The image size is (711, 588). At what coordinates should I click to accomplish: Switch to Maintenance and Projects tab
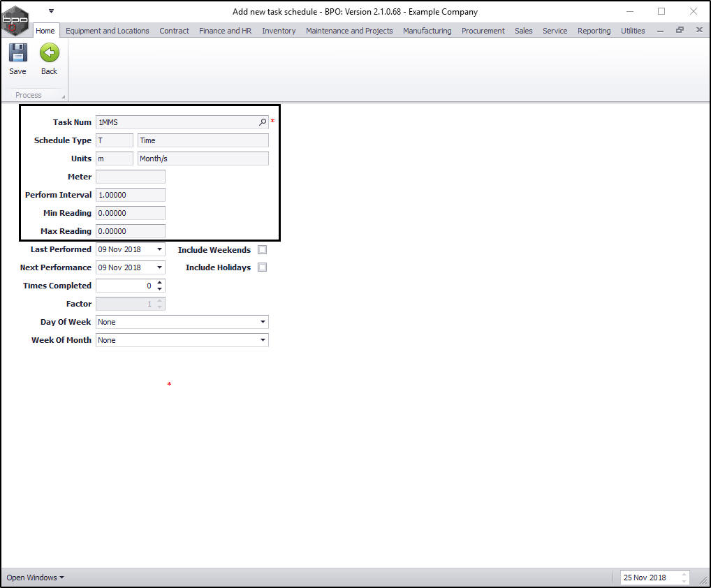[x=349, y=30]
